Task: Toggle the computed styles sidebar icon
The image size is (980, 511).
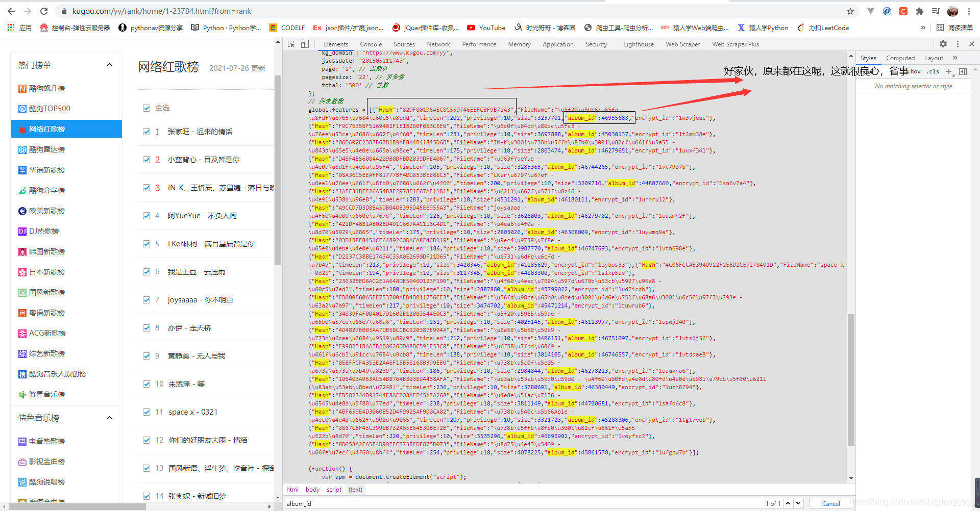Action: coord(963,72)
